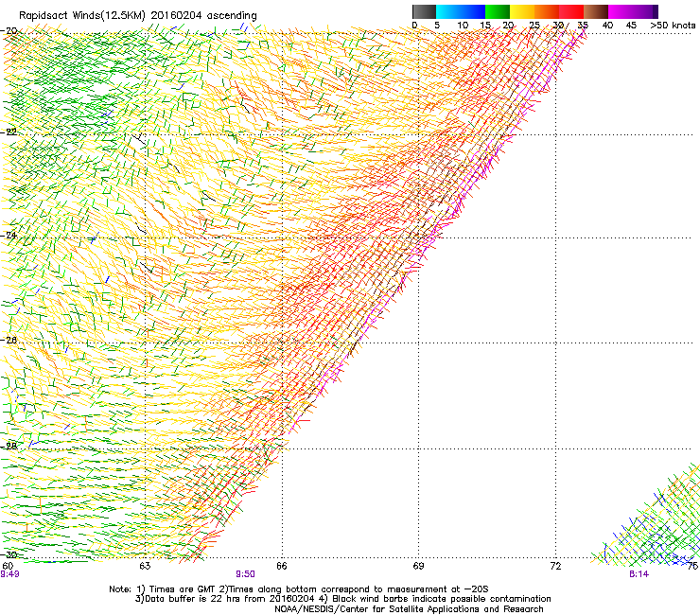Click the '>50 knots' legend label
Viewport: 700px width, 615px height.
pos(673,25)
